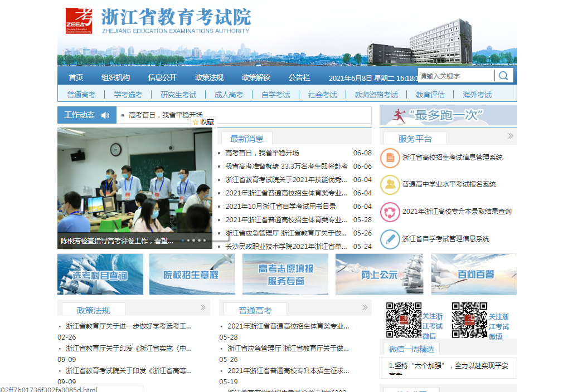Click the news slideshow photo
Image resolution: width=578 pixels, height=392 pixels.
pyautogui.click(x=134, y=184)
